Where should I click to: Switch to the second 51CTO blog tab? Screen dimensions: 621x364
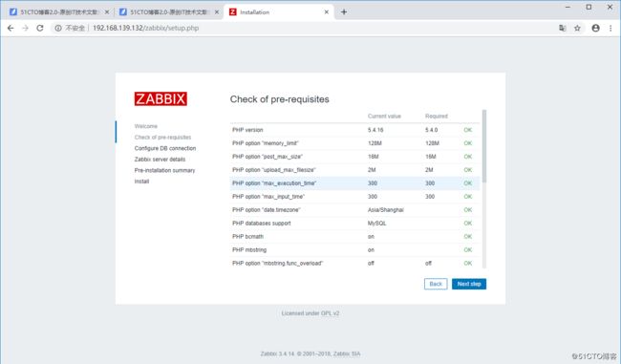[169, 12]
